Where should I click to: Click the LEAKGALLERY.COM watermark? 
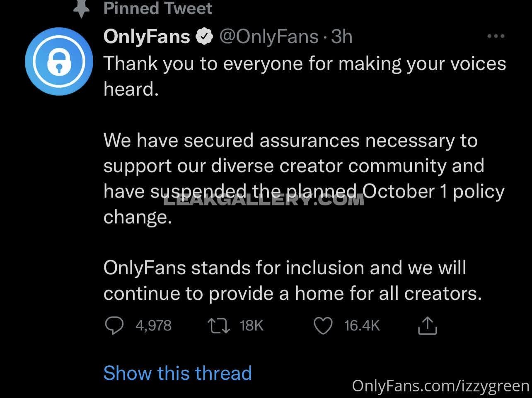click(x=264, y=201)
